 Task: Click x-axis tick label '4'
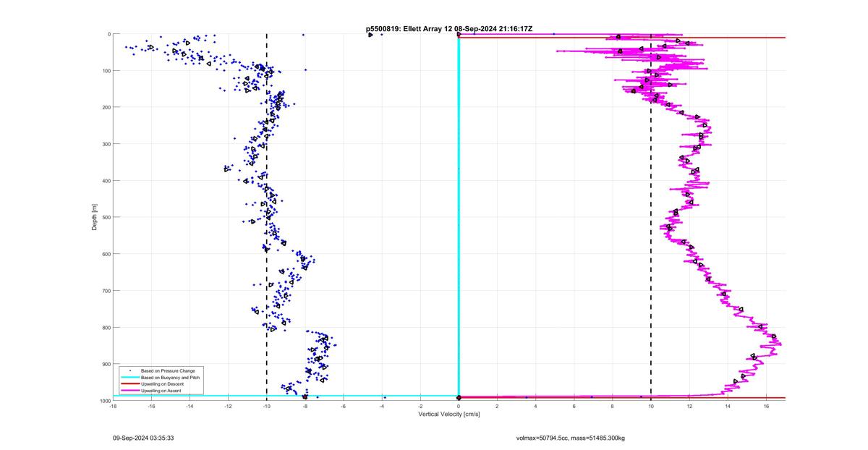click(535, 407)
